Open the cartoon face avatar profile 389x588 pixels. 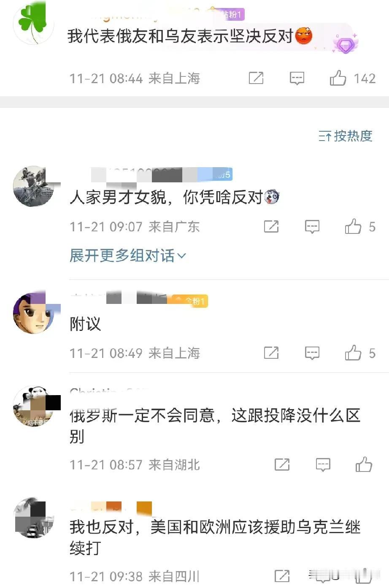click(x=33, y=314)
